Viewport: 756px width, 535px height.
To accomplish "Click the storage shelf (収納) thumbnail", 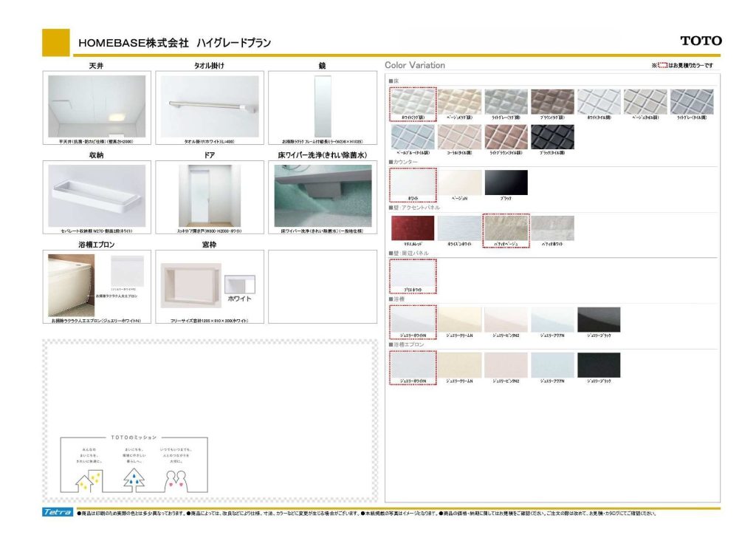I will point(97,195).
